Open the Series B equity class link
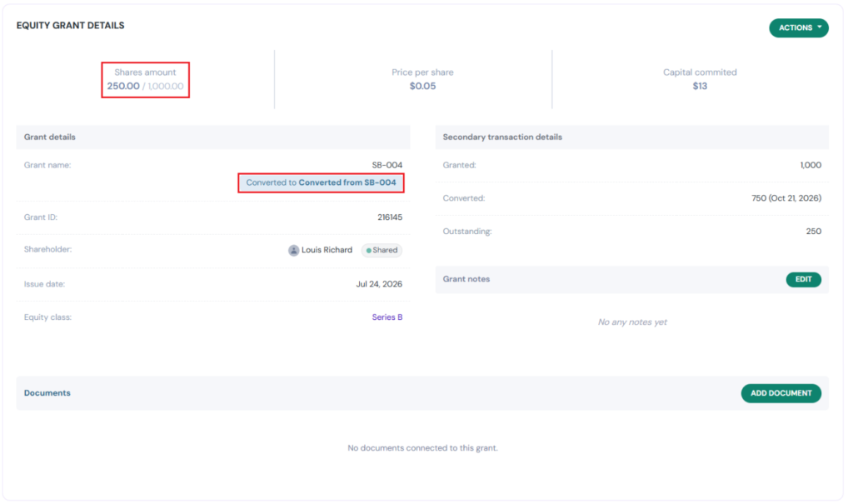 pos(387,317)
